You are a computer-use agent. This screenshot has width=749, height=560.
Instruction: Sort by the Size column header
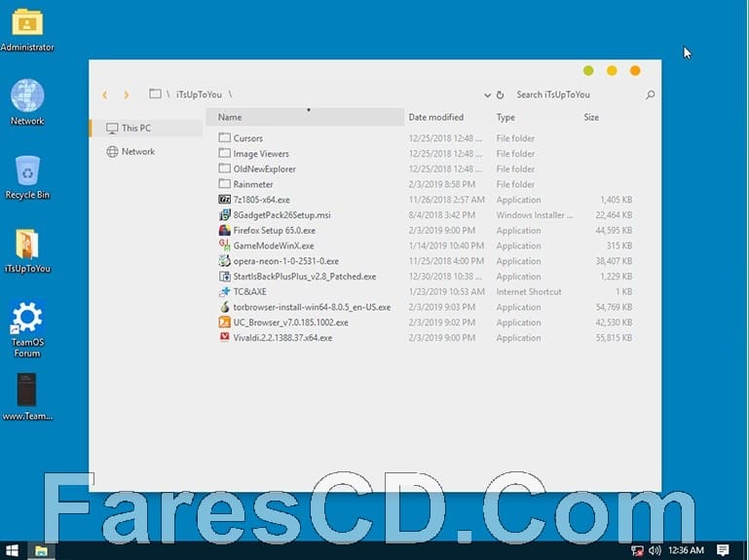pyautogui.click(x=591, y=117)
